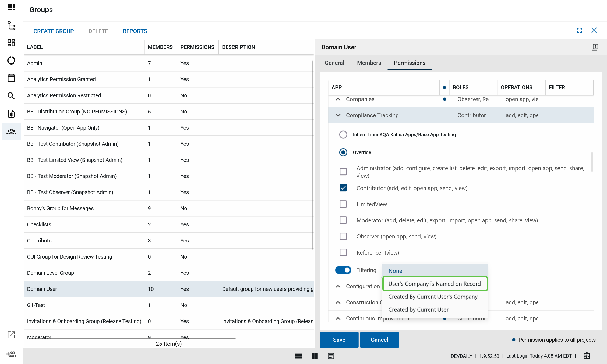Click the calendar icon in sidebar
Viewport: 607px width, 364px height.
click(x=11, y=78)
